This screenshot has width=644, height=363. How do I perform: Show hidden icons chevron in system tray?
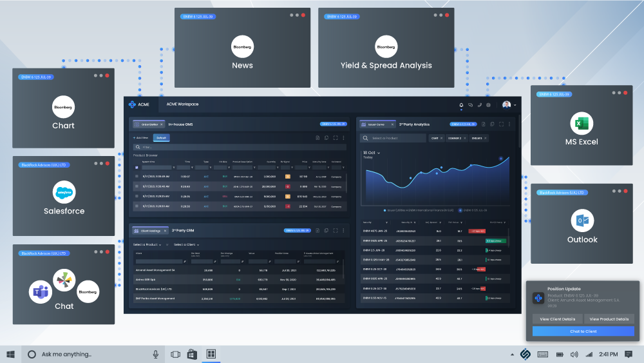(512, 355)
